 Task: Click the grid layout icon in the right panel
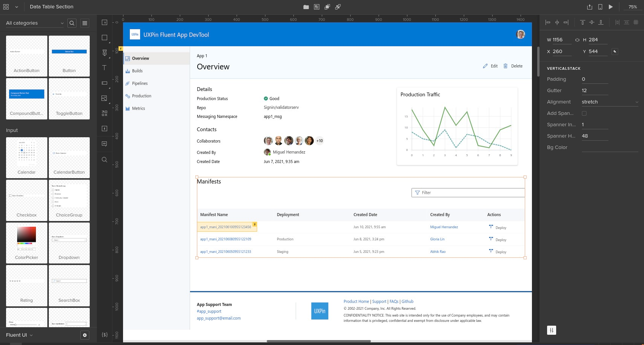(x=636, y=22)
